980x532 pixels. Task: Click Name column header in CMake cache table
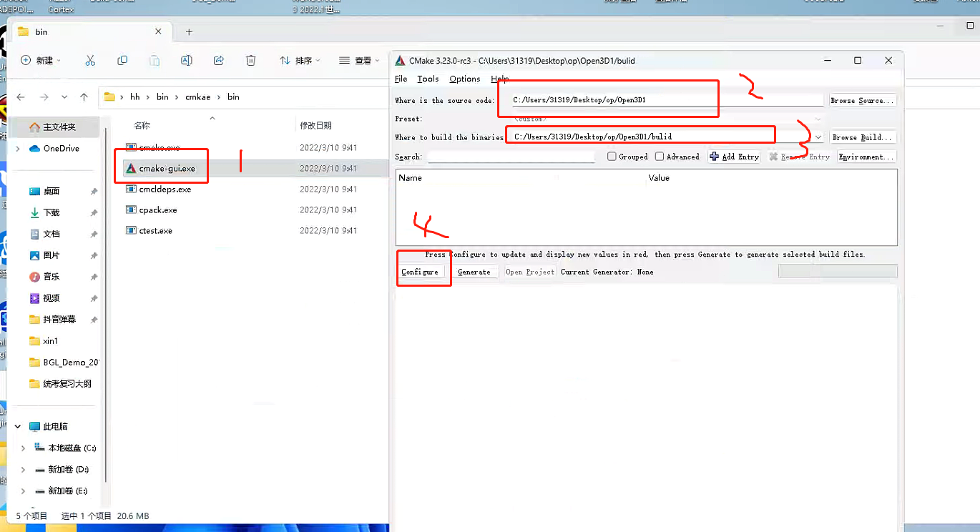[411, 177]
